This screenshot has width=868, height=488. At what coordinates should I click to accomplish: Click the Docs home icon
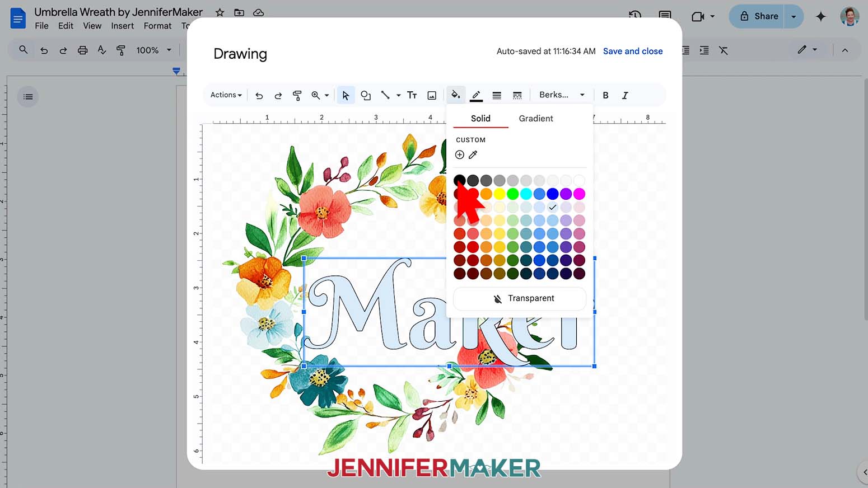tap(18, 18)
